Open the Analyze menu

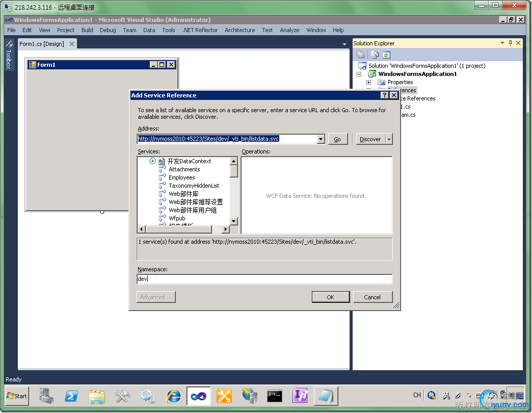click(289, 30)
